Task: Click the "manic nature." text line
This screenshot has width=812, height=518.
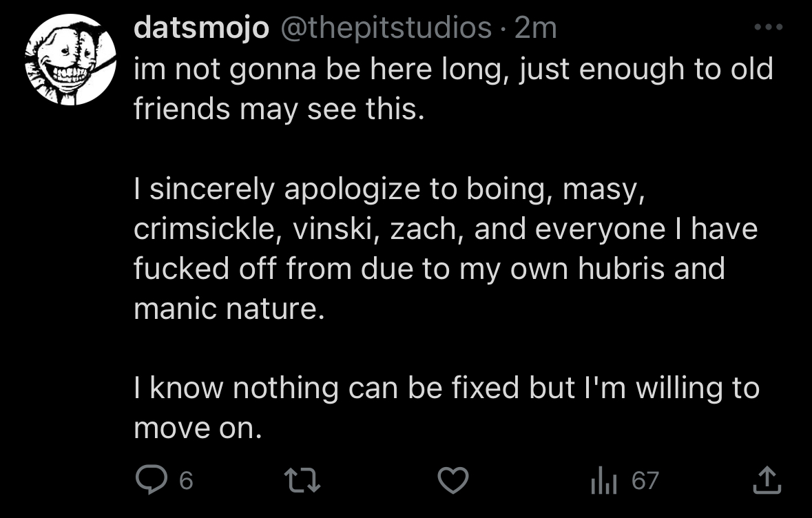Action: click(229, 308)
